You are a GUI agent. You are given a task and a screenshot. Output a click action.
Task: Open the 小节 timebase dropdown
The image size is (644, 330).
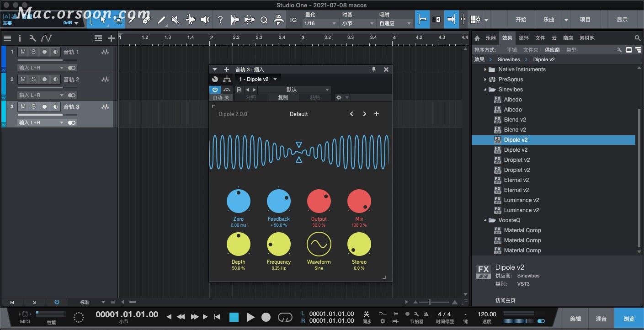357,23
